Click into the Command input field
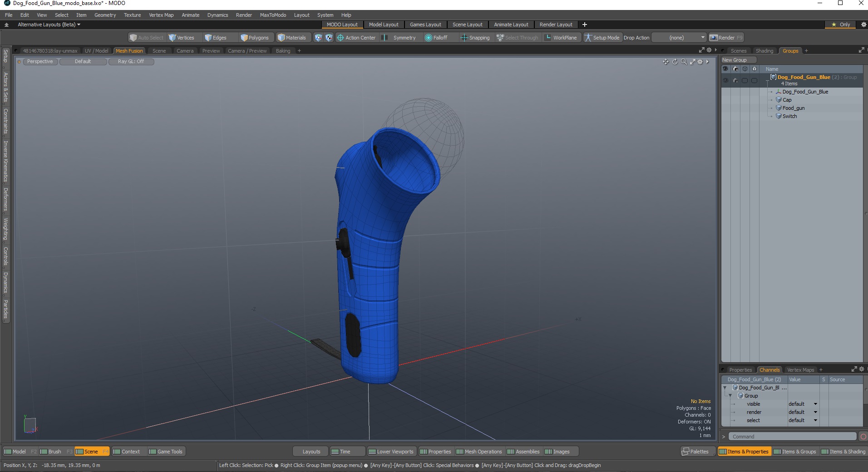Image resolution: width=868 pixels, height=472 pixels. coord(793,437)
